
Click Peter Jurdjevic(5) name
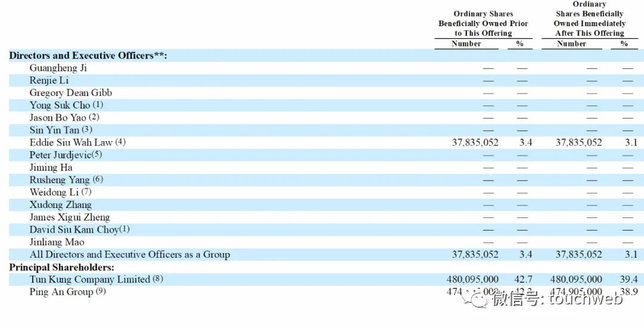(x=66, y=155)
